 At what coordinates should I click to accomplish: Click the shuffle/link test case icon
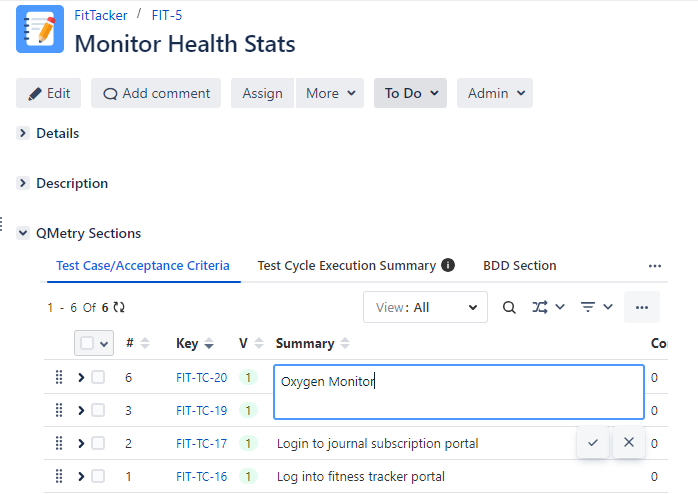(540, 307)
